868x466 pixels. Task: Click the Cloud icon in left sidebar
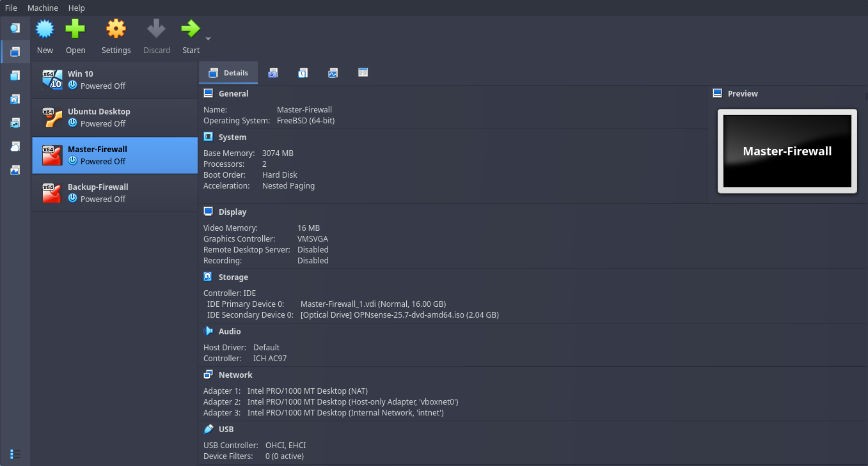pyautogui.click(x=15, y=146)
